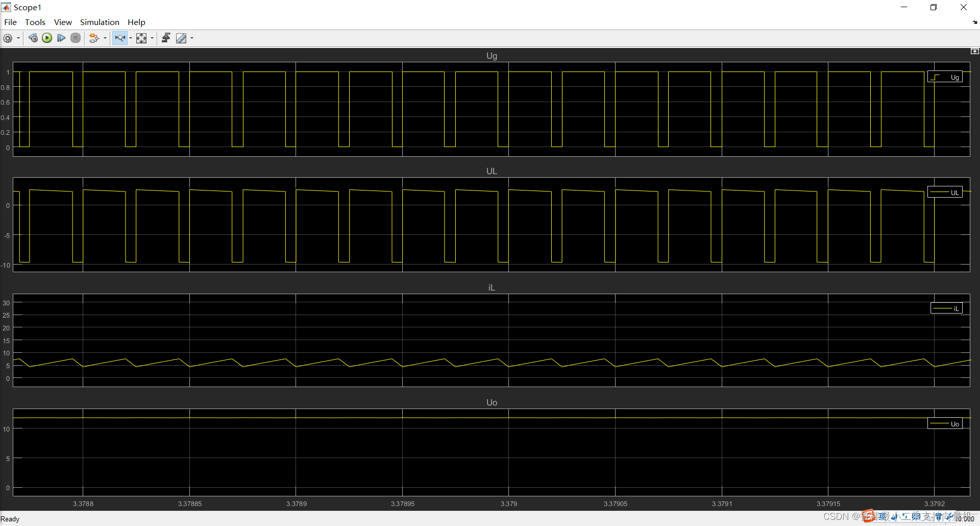The height and width of the screenshot is (526, 980).
Task: Click the gray Stop simulation button
Action: click(76, 38)
